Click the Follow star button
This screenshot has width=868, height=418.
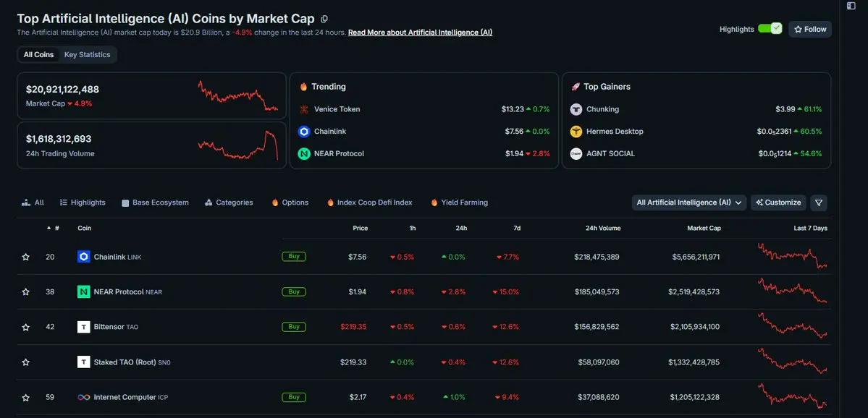pyautogui.click(x=810, y=30)
